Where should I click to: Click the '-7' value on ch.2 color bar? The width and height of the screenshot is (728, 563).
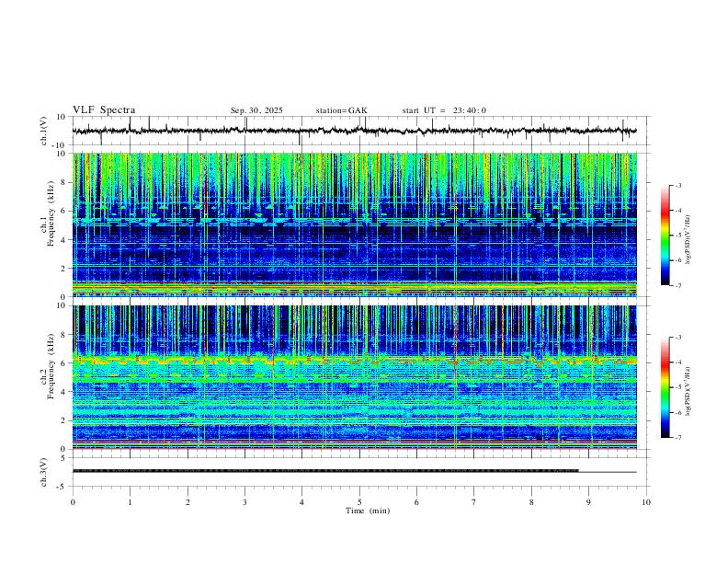(677, 438)
